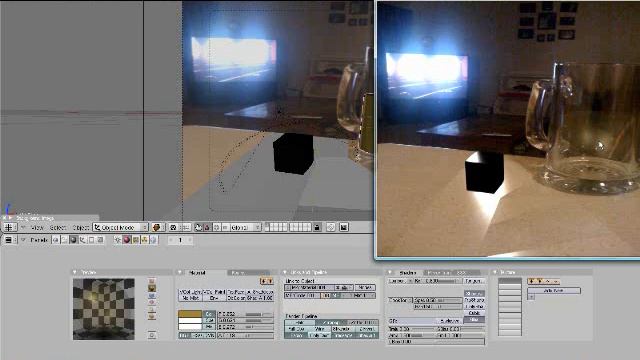
Task: Click the render this view icon
Action: pyautogui.click(x=344, y=227)
